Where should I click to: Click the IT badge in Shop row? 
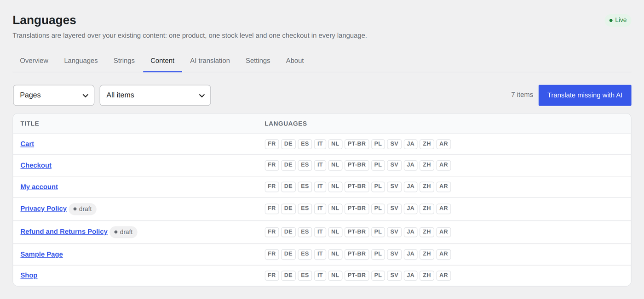click(320, 276)
